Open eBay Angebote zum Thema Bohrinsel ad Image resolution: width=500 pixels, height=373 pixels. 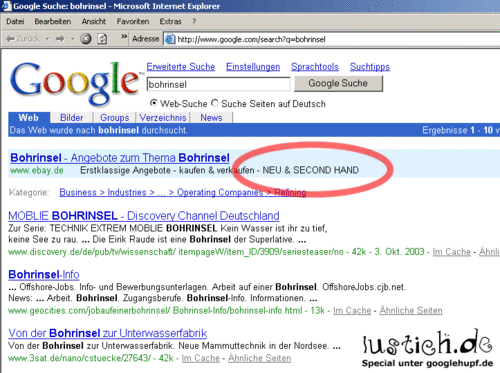click(x=120, y=158)
